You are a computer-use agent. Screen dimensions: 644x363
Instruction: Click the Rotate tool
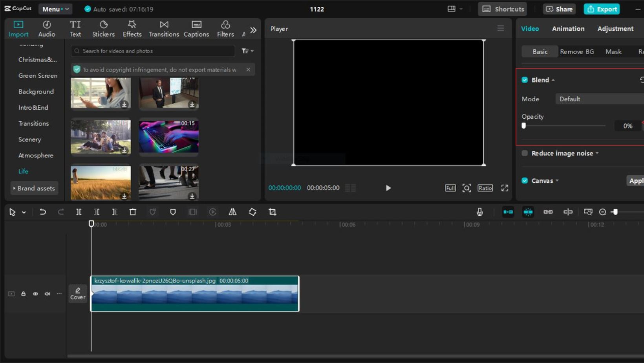(252, 212)
